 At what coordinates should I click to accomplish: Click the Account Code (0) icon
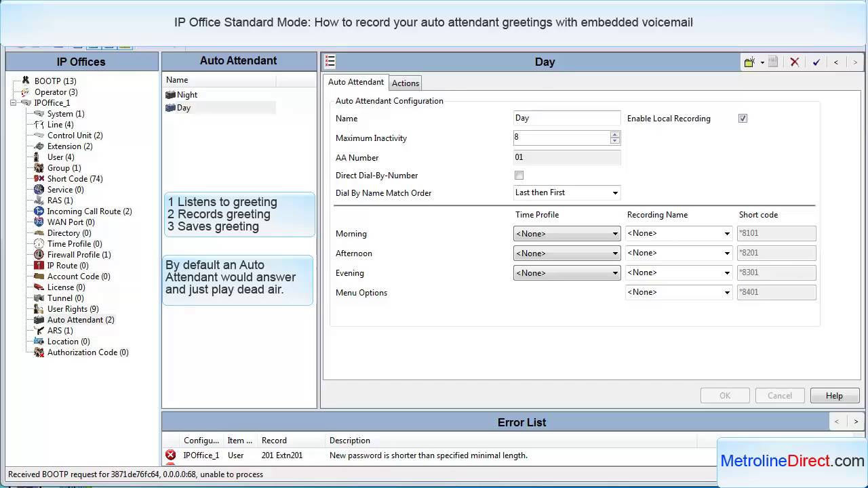(x=39, y=277)
